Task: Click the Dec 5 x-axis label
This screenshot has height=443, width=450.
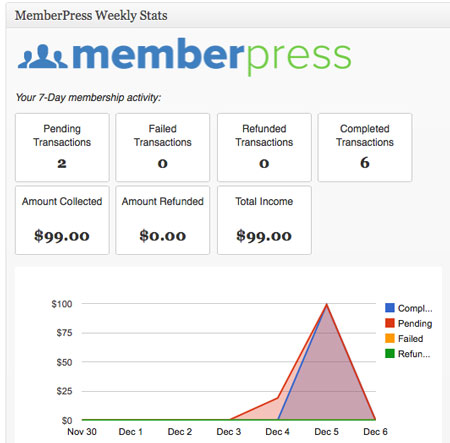Action: (327, 432)
